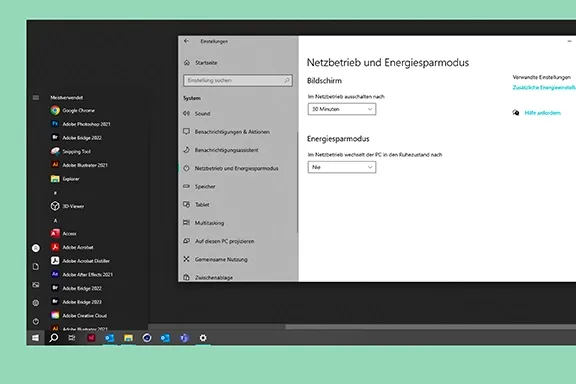Open Microsoft Teams from the taskbar
The height and width of the screenshot is (384, 576).
click(184, 338)
